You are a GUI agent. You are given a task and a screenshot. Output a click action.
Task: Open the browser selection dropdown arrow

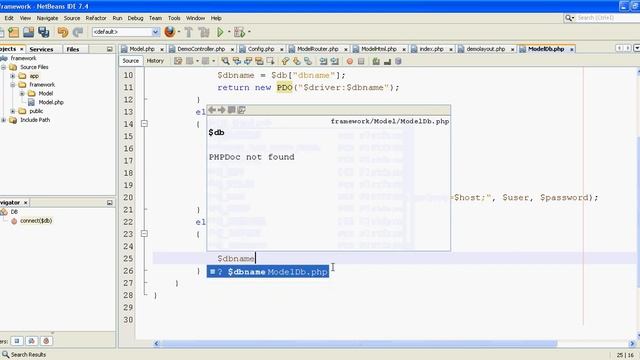[179, 32]
